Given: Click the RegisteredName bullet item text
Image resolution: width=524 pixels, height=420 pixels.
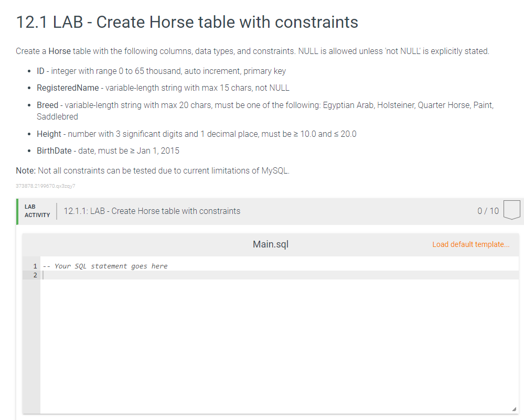Looking at the screenshot, I should coord(163,88).
